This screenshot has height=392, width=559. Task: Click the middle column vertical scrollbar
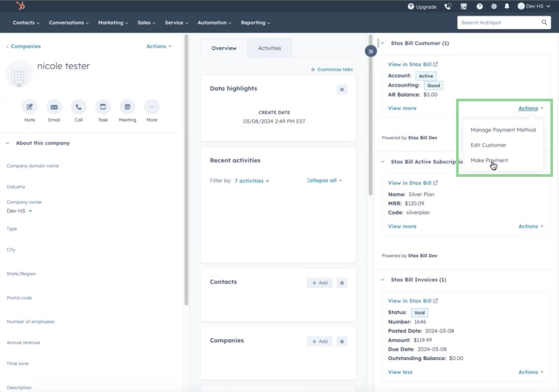tap(370, 115)
